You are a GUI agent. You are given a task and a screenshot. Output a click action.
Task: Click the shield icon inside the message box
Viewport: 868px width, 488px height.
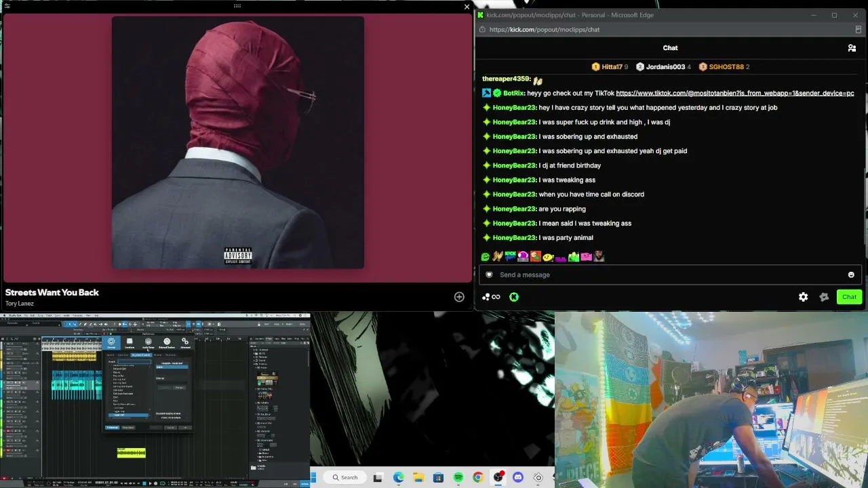tap(489, 274)
